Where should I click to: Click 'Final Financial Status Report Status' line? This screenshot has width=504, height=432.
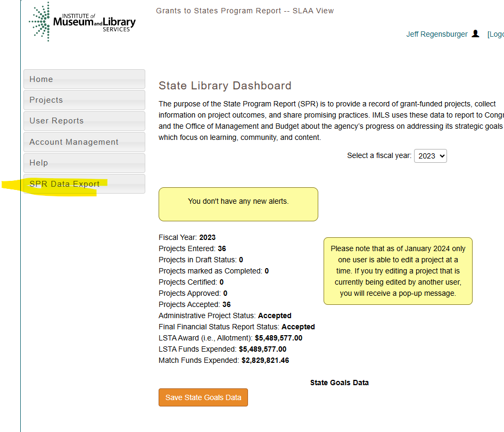237,327
